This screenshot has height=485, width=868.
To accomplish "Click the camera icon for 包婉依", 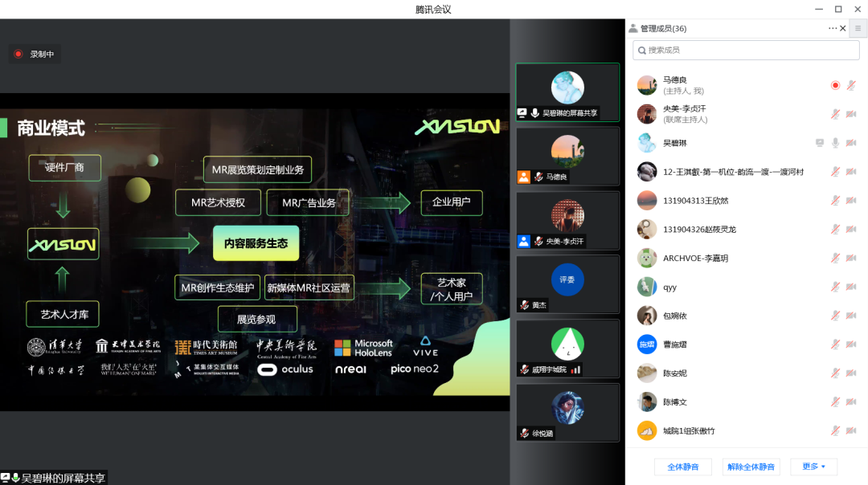I will (x=851, y=316).
